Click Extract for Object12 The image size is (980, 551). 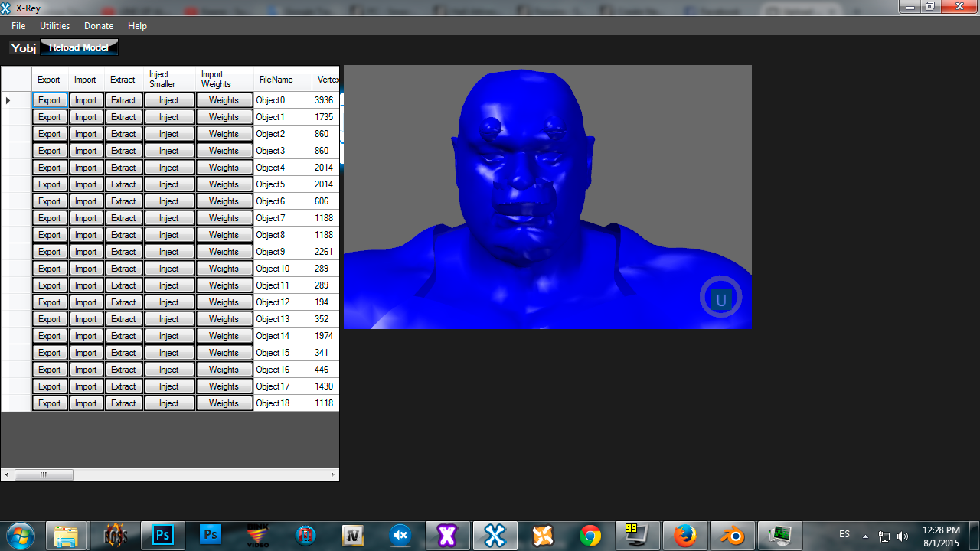click(123, 302)
